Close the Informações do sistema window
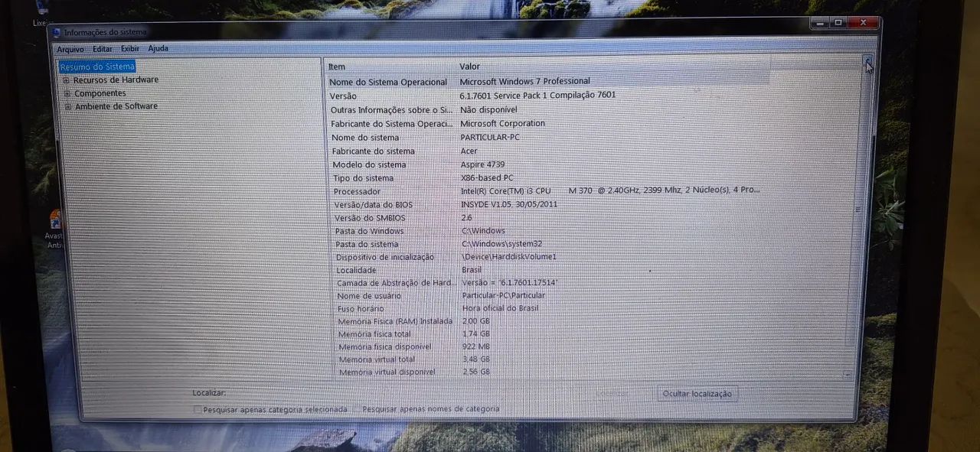 click(x=864, y=23)
